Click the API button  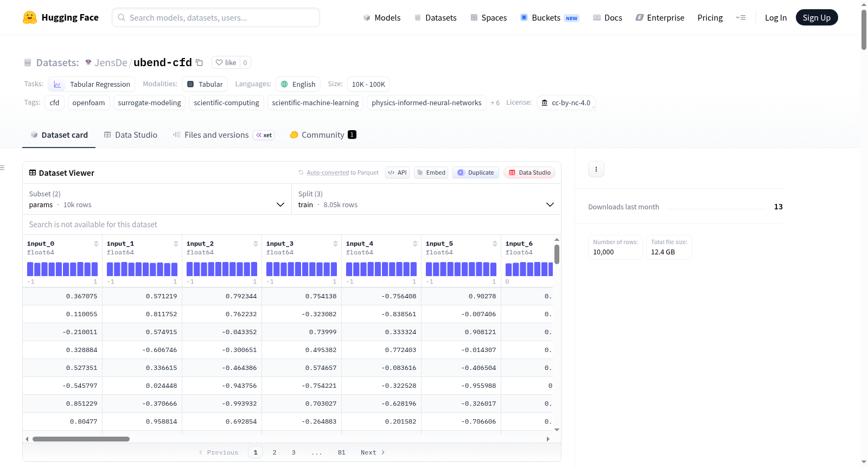click(398, 172)
